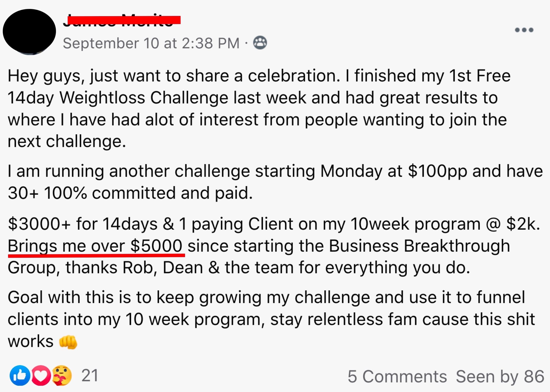The image size is (550, 392).
Task: Open the 5 Comments link
Action: click(397, 376)
